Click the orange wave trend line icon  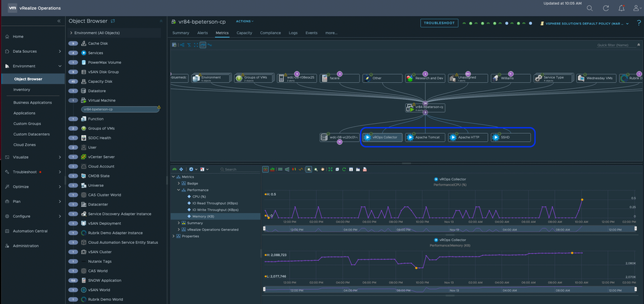301,169
